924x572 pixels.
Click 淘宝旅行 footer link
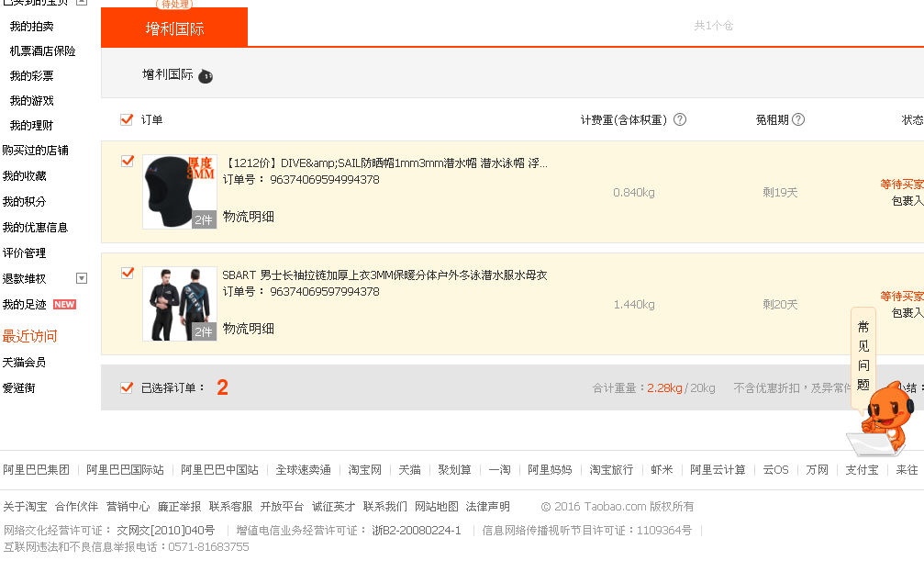click(x=611, y=470)
